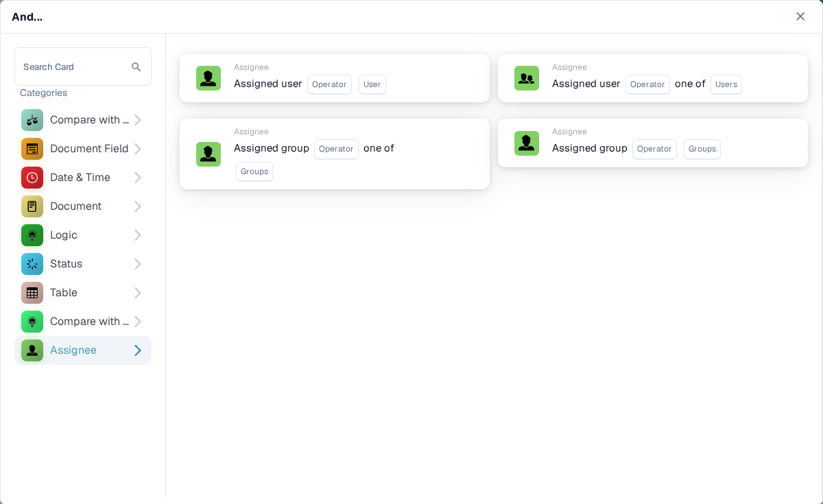Click the icon on the Assigned group 'one of' card
This screenshot has width=823, height=504.
click(x=208, y=154)
